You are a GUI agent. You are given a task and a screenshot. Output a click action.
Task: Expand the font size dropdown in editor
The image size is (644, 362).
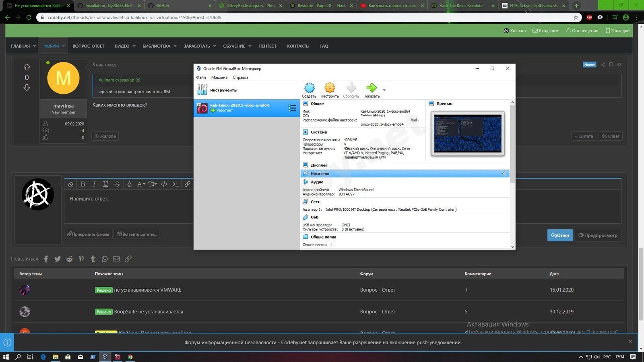(152, 184)
